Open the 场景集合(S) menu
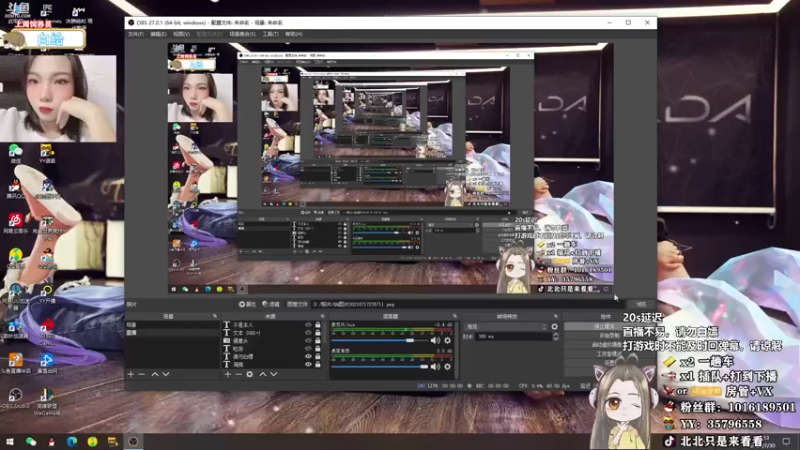This screenshot has height=450, width=800. [x=242, y=34]
